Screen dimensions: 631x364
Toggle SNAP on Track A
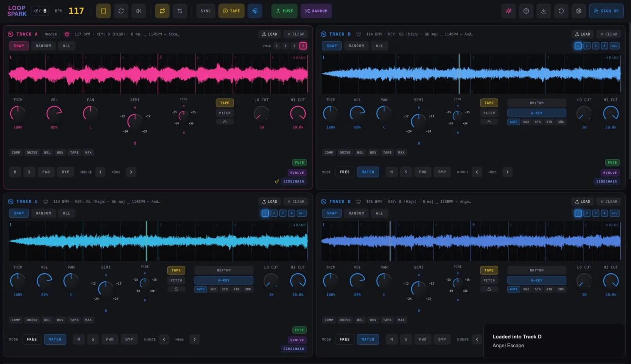pos(19,46)
